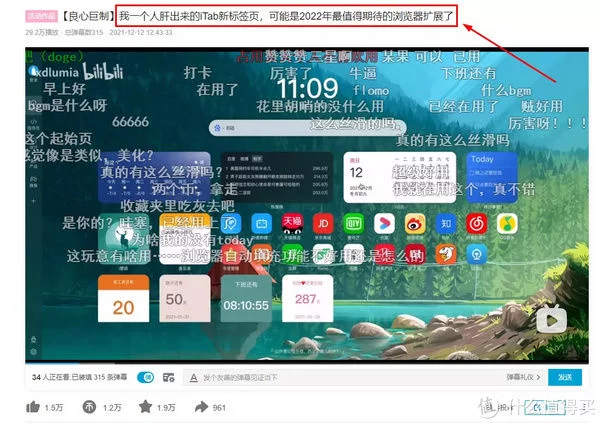Open the blue Zhihu 知 app icon
The image size is (600, 424).
[x=446, y=224]
